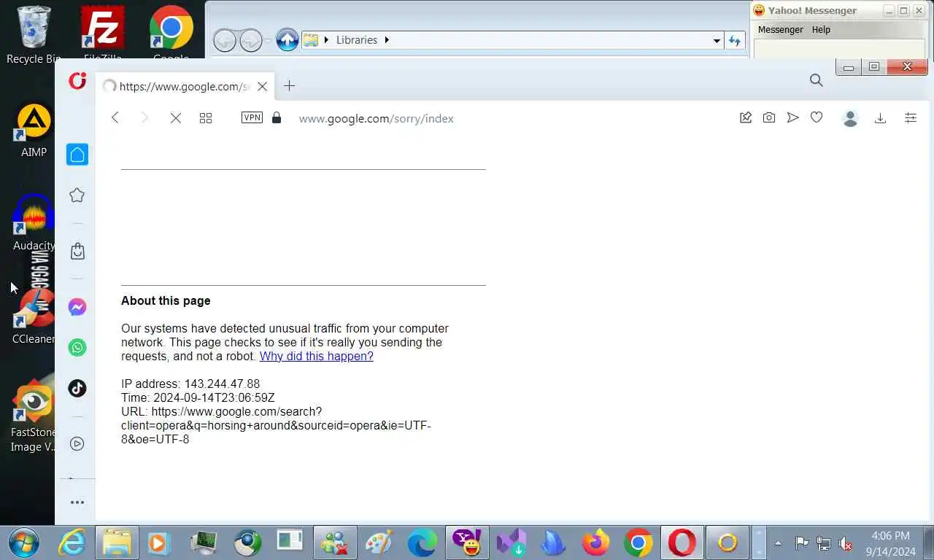Add the page to bookmarks with the heart icon
The width and height of the screenshot is (934, 560).
click(x=817, y=117)
